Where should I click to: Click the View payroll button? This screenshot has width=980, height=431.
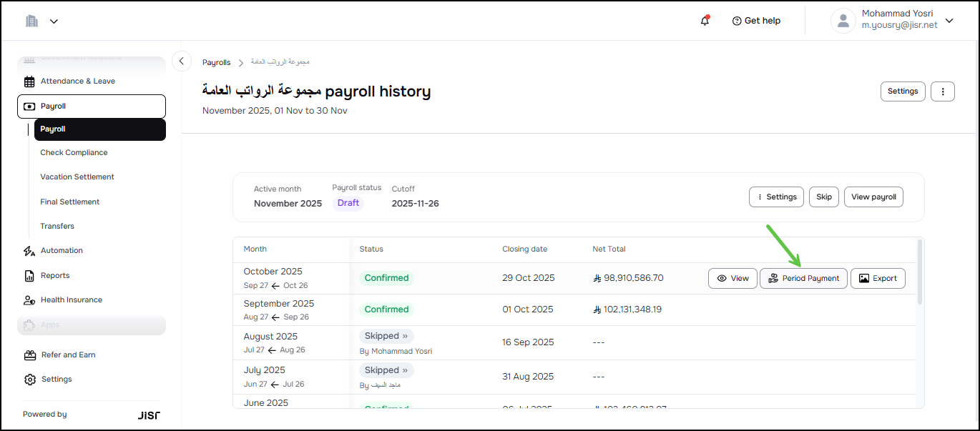click(873, 197)
